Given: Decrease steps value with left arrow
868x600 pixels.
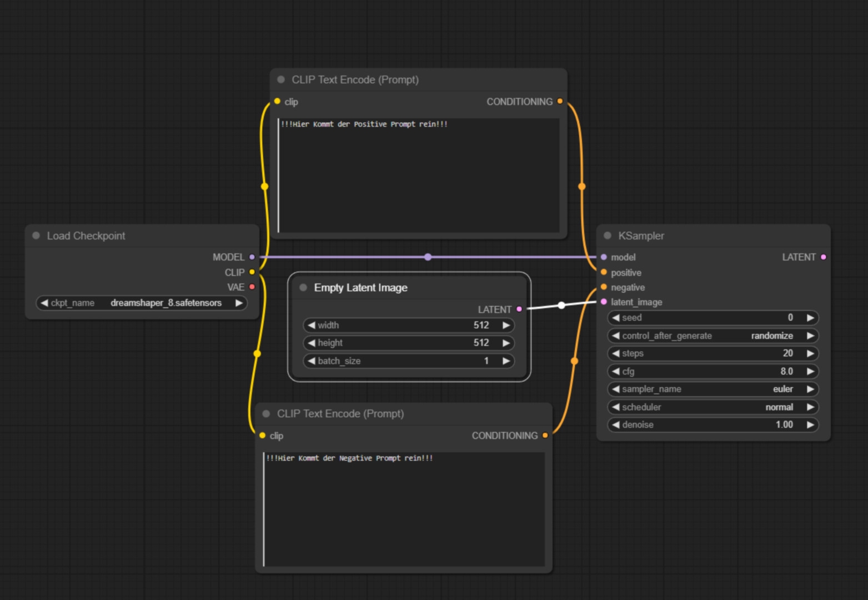Looking at the screenshot, I should (615, 353).
